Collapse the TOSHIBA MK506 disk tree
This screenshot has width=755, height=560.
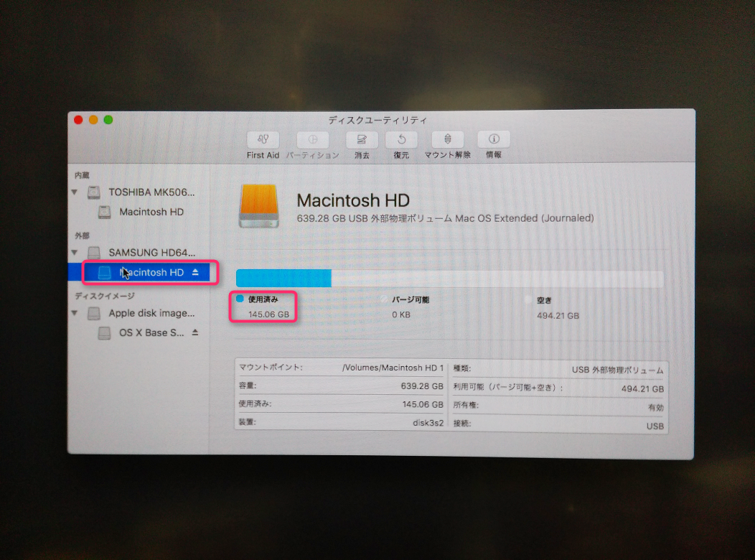[x=75, y=192]
